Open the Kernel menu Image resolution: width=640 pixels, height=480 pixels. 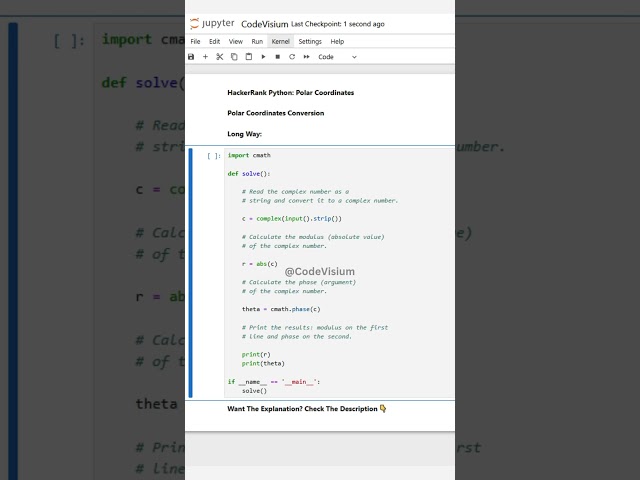coord(280,41)
